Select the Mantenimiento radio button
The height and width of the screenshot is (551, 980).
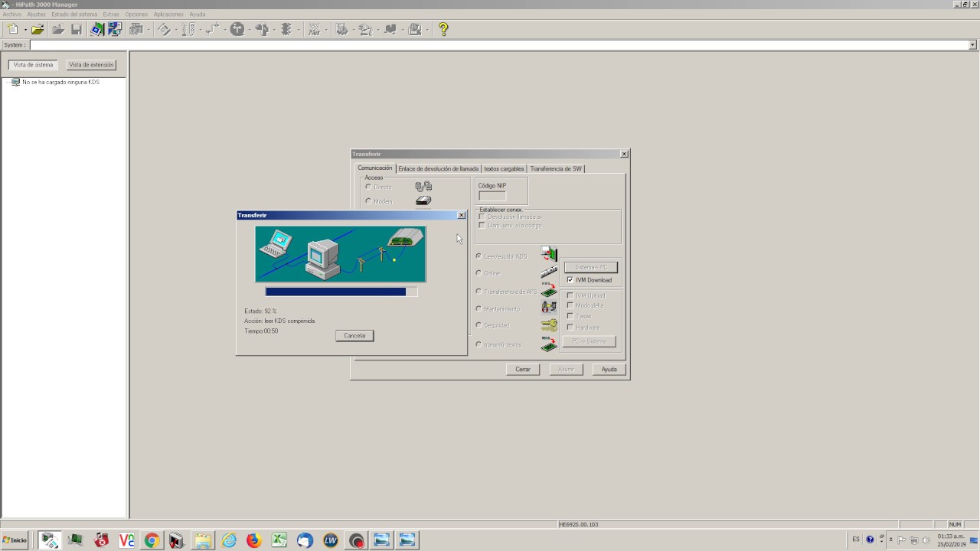(479, 309)
